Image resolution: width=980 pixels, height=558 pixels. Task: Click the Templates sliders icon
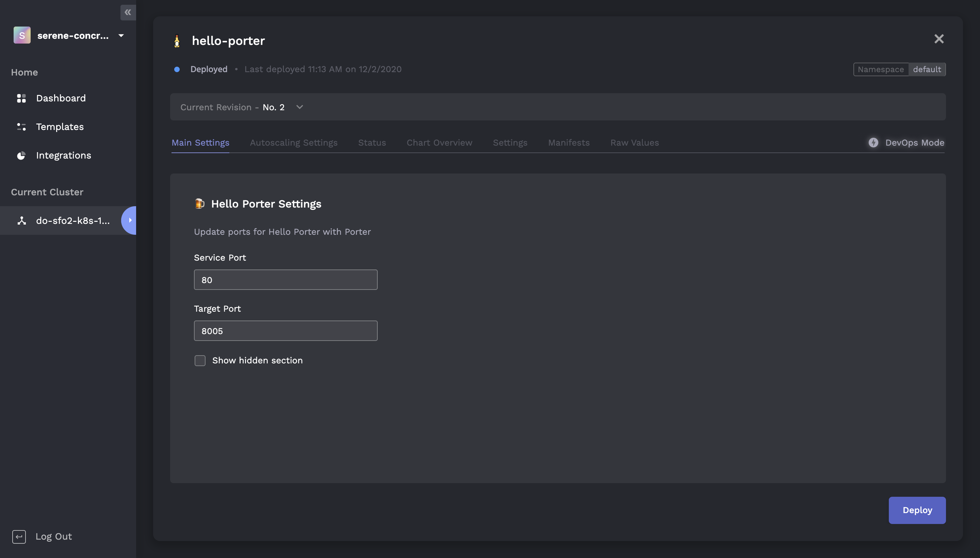[x=21, y=127]
